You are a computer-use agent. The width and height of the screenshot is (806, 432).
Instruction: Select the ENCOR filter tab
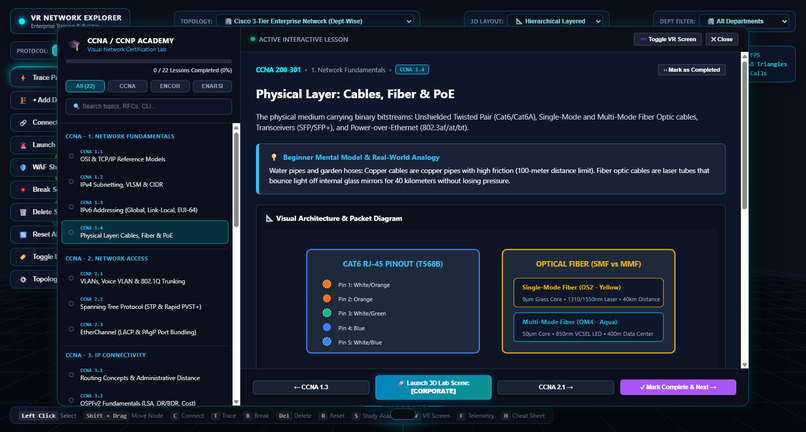coord(170,86)
